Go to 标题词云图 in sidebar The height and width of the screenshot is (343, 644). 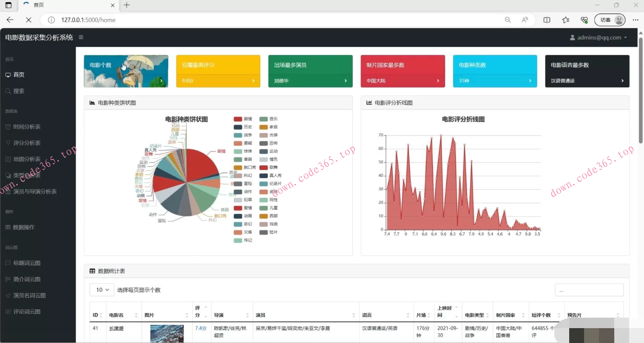tap(27, 263)
